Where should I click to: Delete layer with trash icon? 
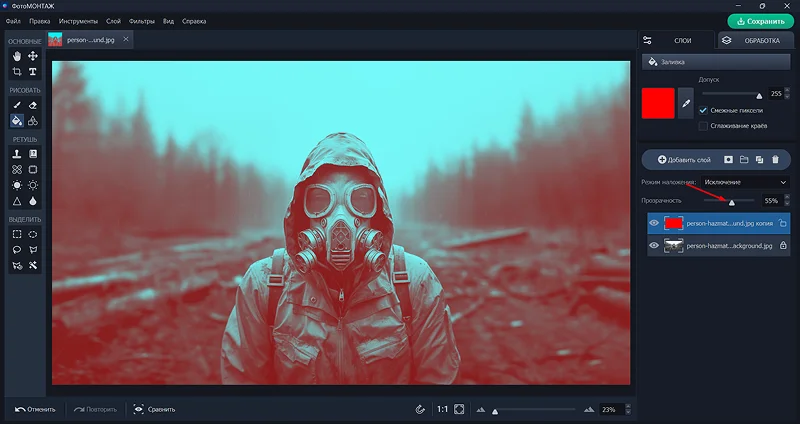[x=776, y=160]
